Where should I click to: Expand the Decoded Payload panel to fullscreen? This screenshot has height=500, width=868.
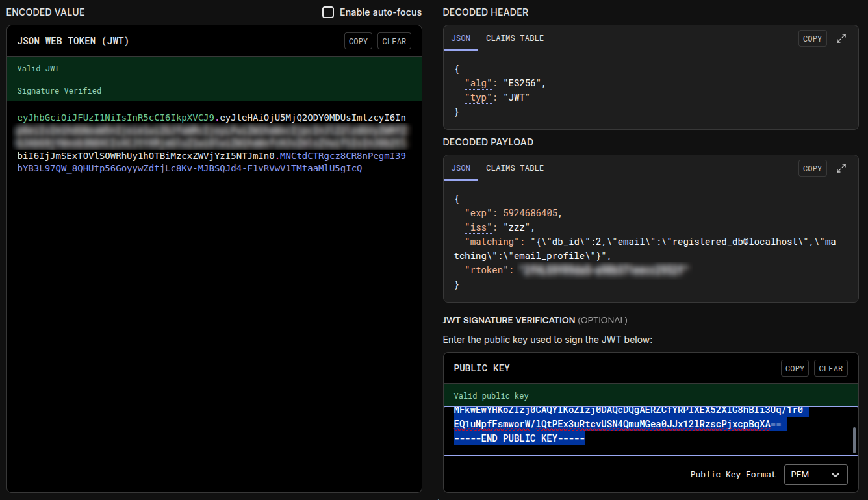tap(841, 168)
